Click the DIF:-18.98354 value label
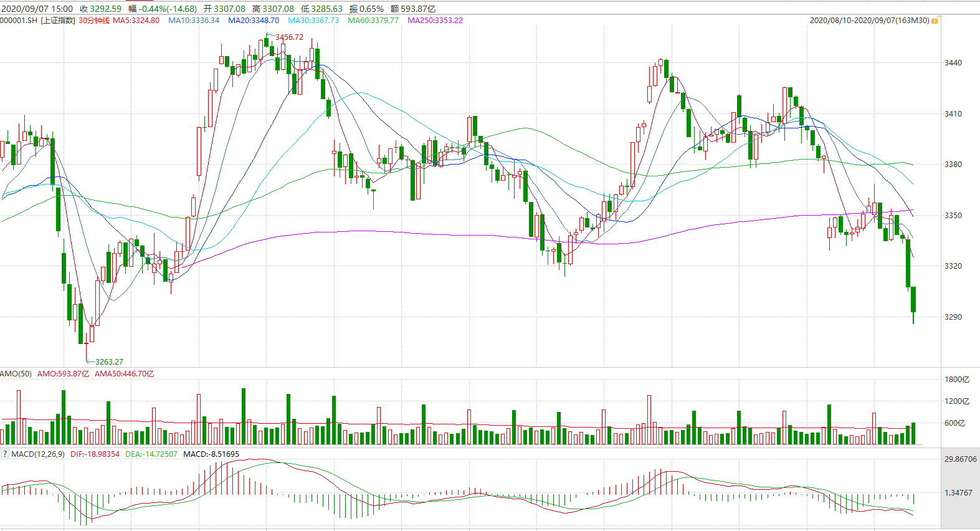The width and height of the screenshot is (980, 531). 95,454
